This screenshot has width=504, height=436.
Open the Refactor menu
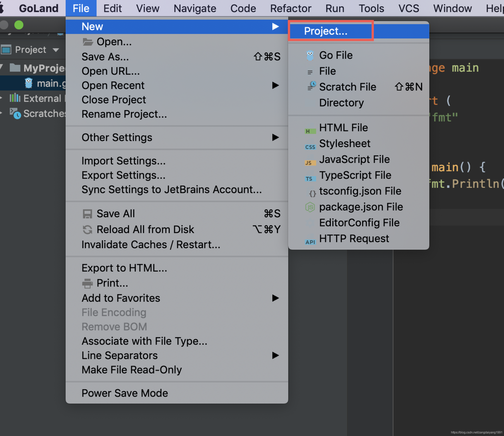pyautogui.click(x=290, y=8)
